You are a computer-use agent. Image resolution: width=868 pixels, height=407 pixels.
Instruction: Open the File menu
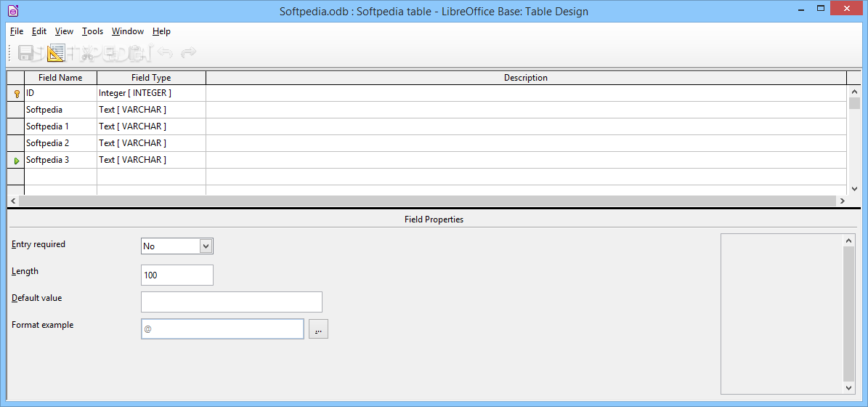pyautogui.click(x=17, y=31)
